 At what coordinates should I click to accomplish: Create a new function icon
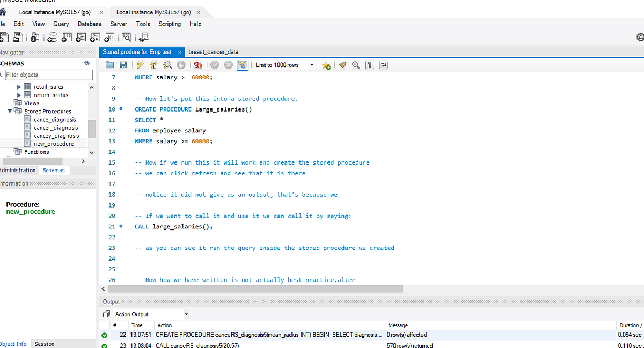109,37
